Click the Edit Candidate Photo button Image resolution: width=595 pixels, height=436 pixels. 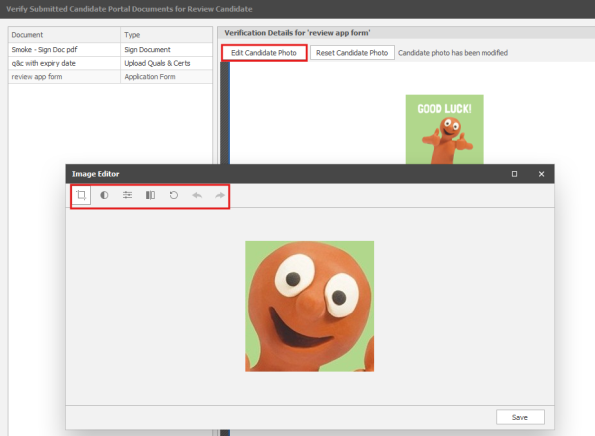coord(264,53)
